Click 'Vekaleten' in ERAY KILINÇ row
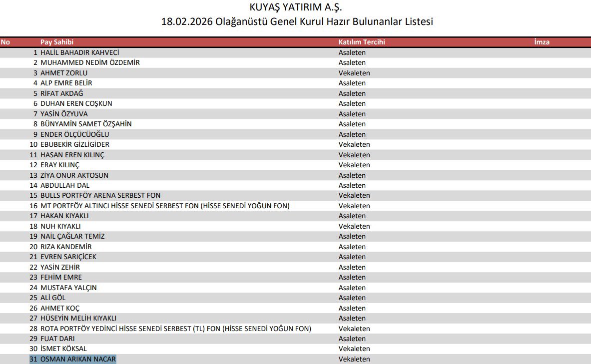The width and height of the screenshot is (591, 364). 354,165
